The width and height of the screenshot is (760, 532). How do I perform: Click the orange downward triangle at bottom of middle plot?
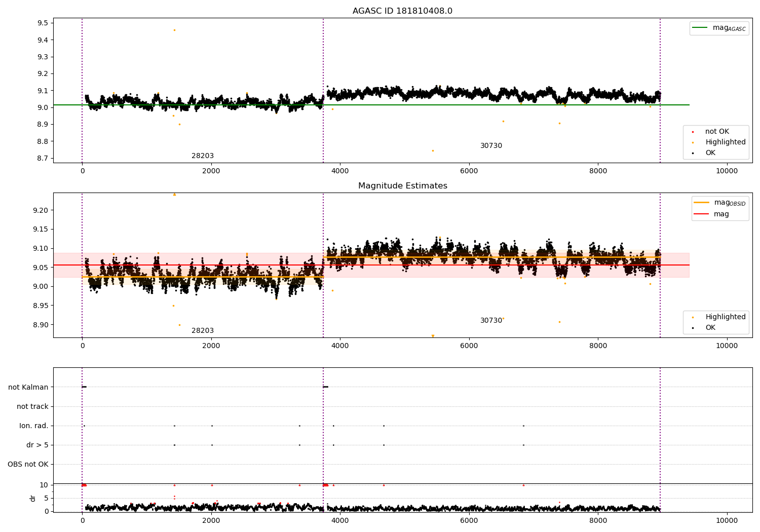pos(433,336)
